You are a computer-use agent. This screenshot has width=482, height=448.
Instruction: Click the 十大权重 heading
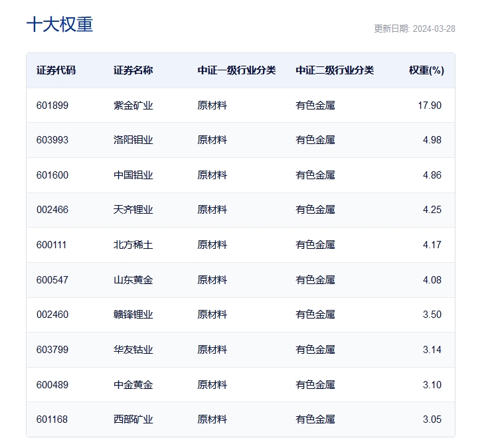tap(60, 25)
